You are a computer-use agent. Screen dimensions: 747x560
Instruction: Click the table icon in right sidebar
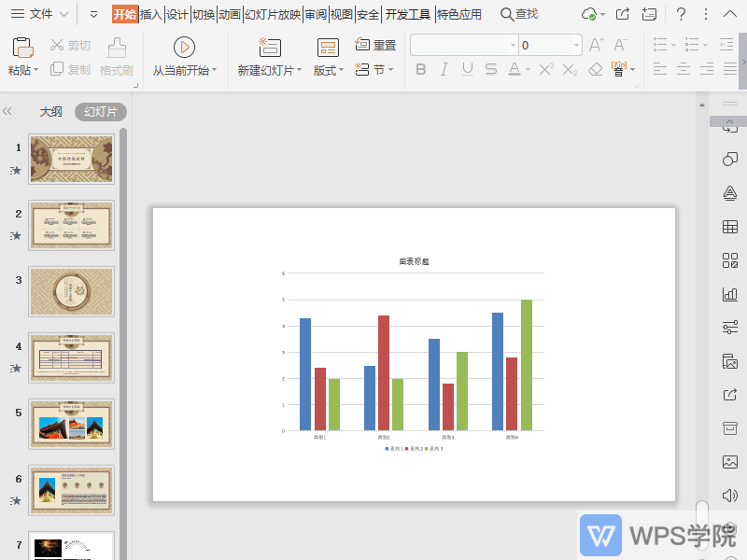pyautogui.click(x=730, y=227)
